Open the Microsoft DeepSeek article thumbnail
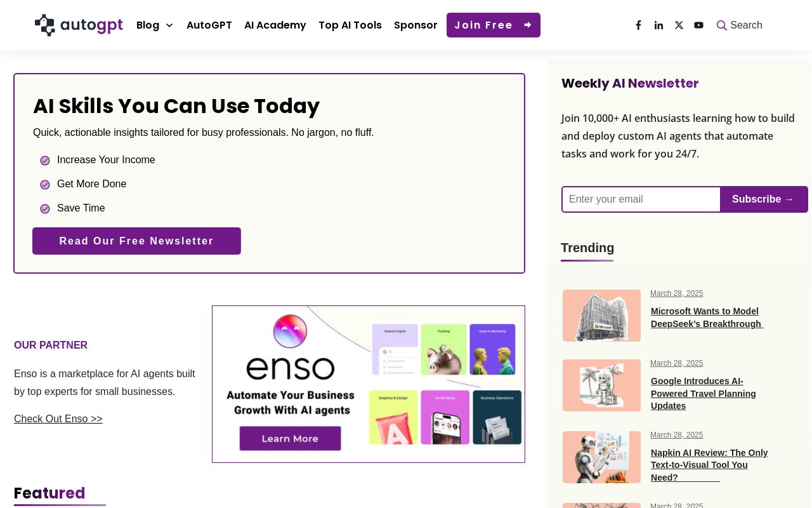Image resolution: width=812 pixels, height=508 pixels. (601, 316)
